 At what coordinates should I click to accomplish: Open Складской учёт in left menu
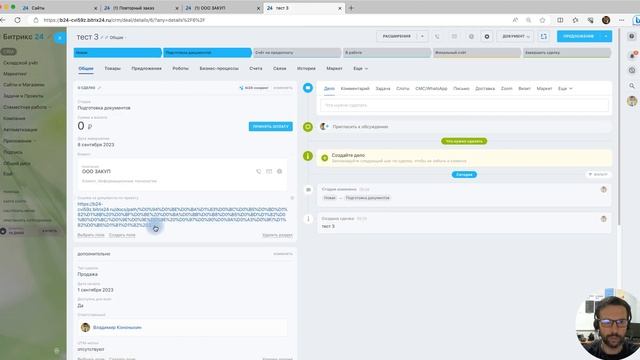[20, 63]
